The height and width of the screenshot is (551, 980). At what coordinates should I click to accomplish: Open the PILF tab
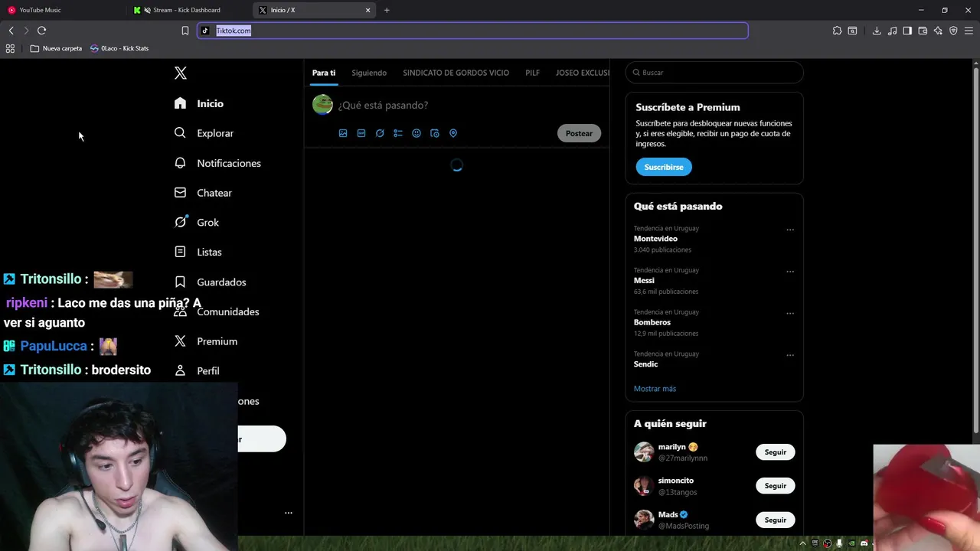click(532, 73)
